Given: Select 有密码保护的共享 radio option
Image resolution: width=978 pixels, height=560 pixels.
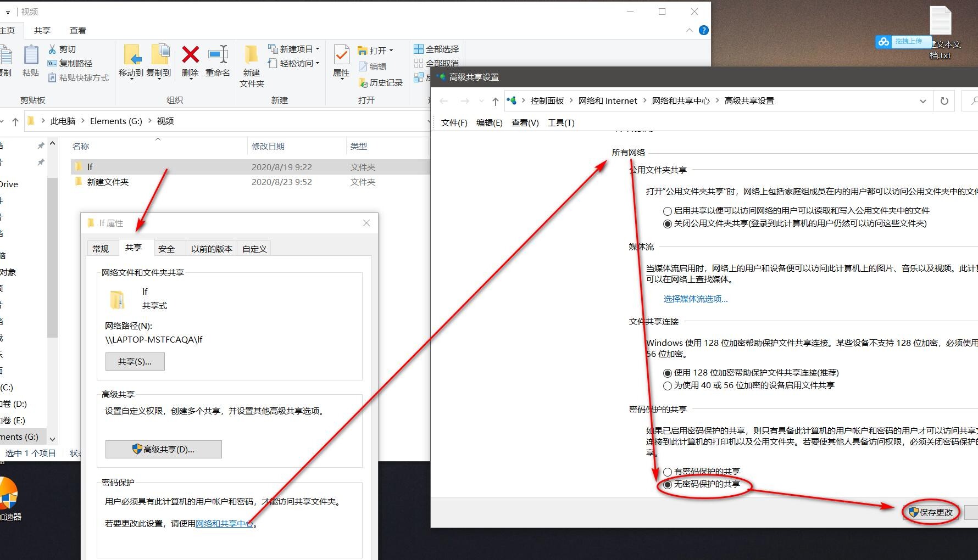Looking at the screenshot, I should point(668,472).
